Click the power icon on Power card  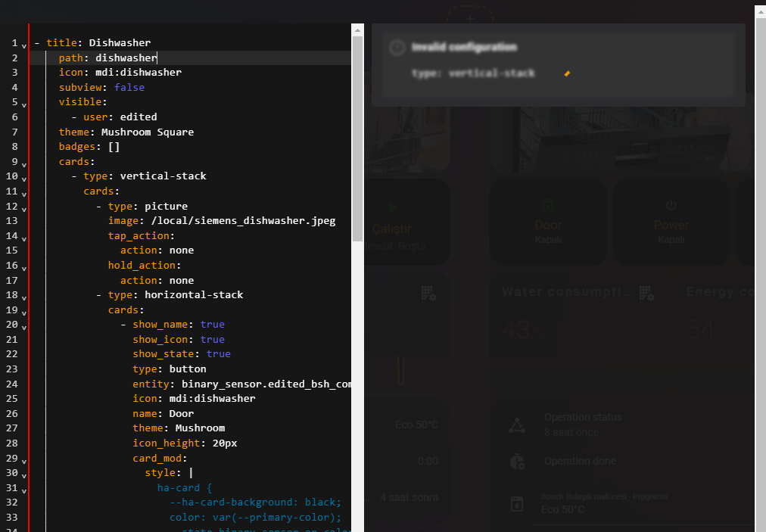pos(671,204)
